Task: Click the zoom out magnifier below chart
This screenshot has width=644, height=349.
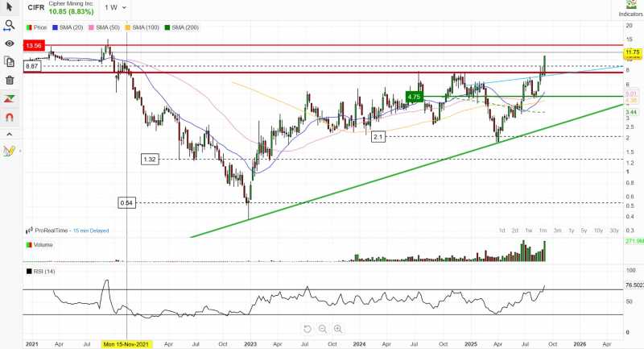Action: [x=322, y=329]
